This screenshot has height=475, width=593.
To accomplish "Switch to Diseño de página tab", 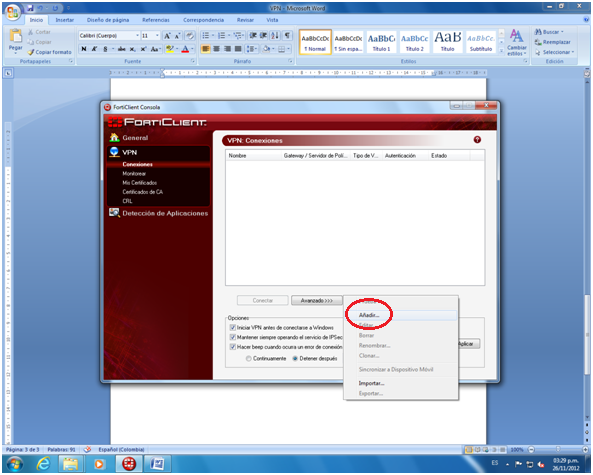I will (108, 20).
